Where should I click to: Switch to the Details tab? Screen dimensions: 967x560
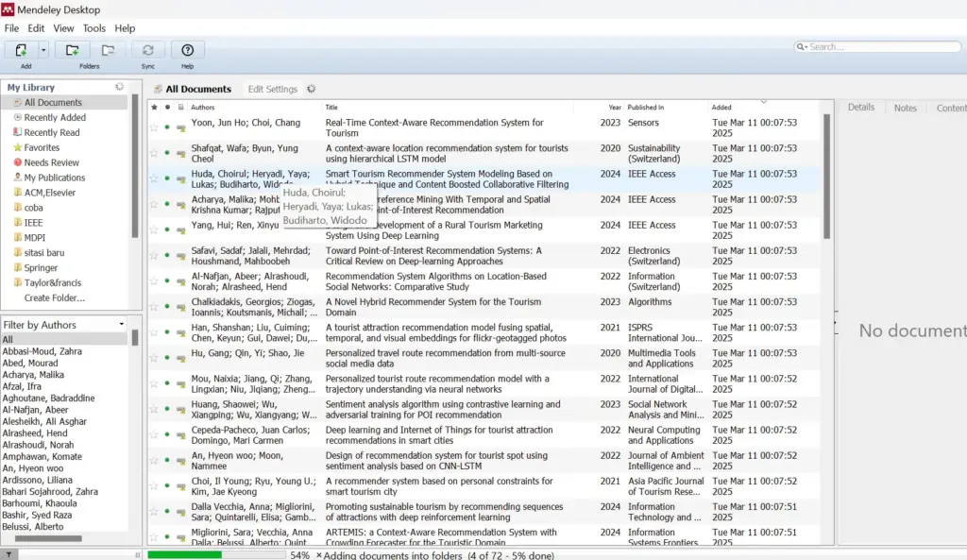coord(861,108)
